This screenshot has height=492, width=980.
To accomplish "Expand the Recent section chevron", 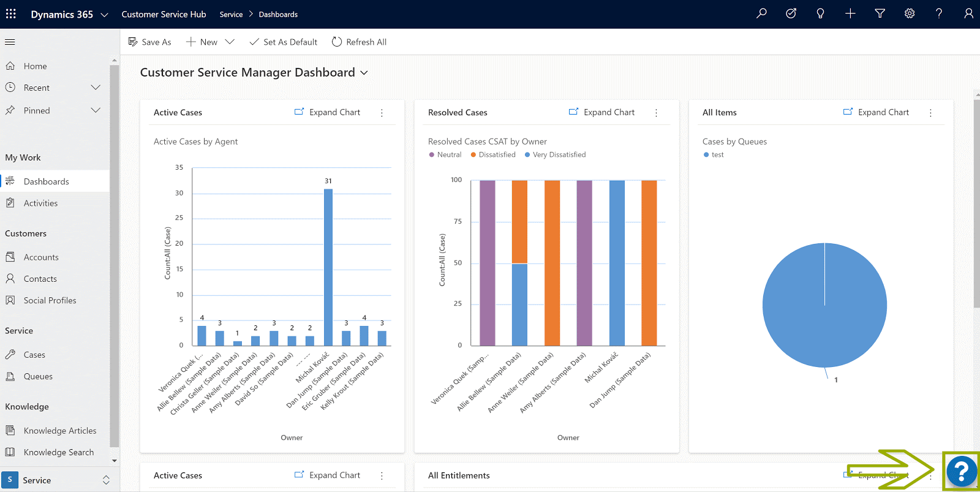I will tap(96, 88).
